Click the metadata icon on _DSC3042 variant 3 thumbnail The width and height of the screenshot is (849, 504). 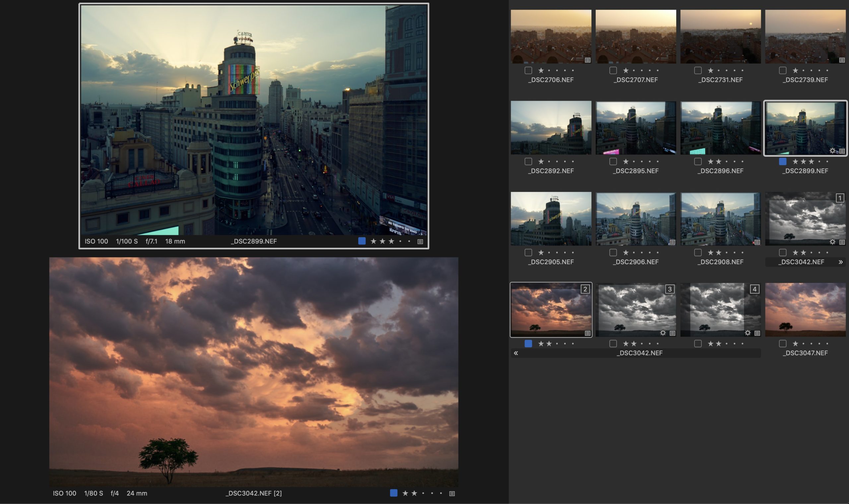[672, 333]
